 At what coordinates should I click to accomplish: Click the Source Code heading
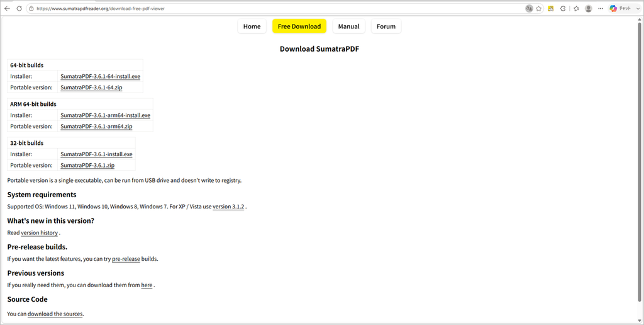click(x=27, y=300)
